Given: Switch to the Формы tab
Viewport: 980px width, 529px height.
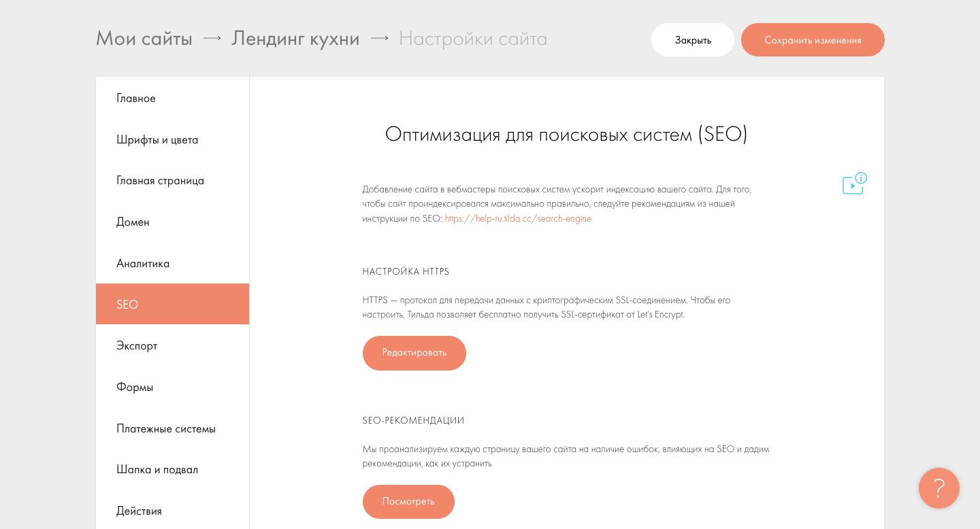Looking at the screenshot, I should 135,388.
